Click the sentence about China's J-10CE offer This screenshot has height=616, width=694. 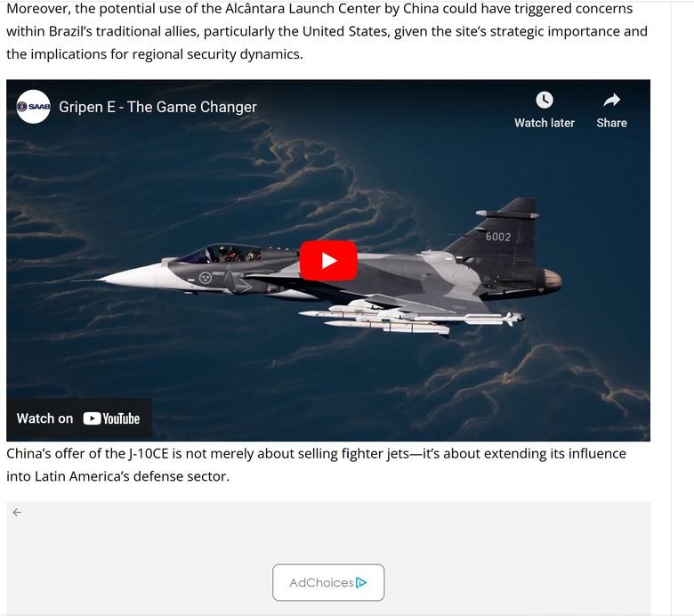coord(316,465)
